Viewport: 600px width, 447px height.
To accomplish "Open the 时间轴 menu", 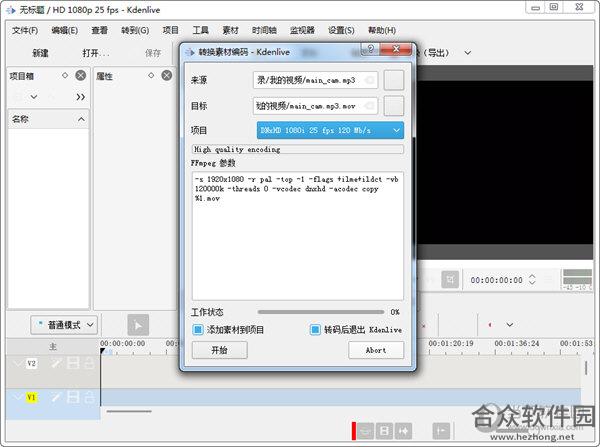I will [264, 30].
